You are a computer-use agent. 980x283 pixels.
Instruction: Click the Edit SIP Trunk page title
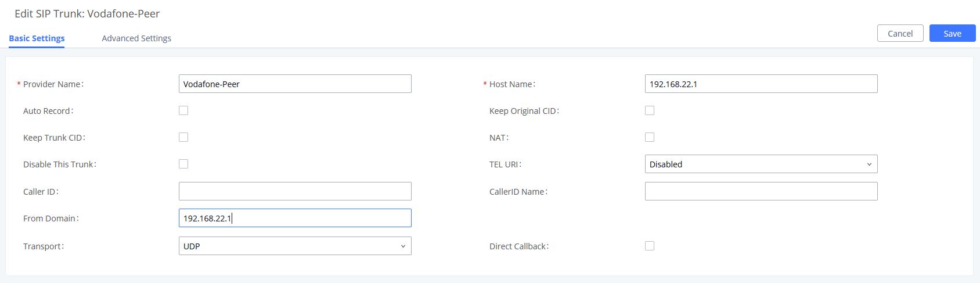point(87,13)
